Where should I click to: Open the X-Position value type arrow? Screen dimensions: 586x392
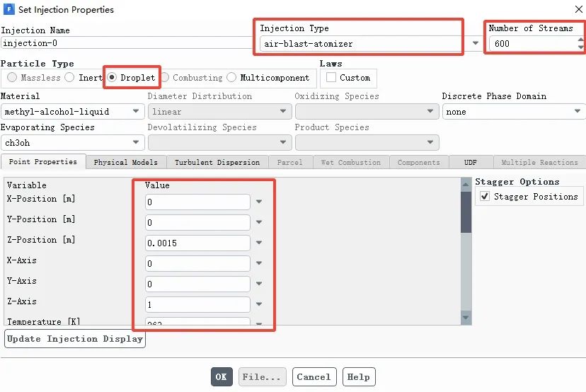[x=259, y=202]
